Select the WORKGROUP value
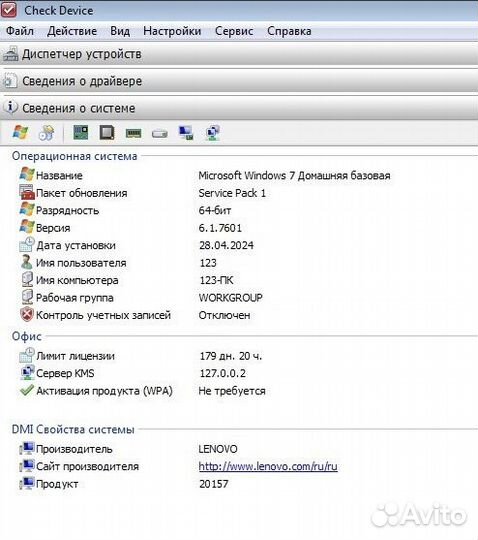Viewport: 478px width, 540px height. 231,298
